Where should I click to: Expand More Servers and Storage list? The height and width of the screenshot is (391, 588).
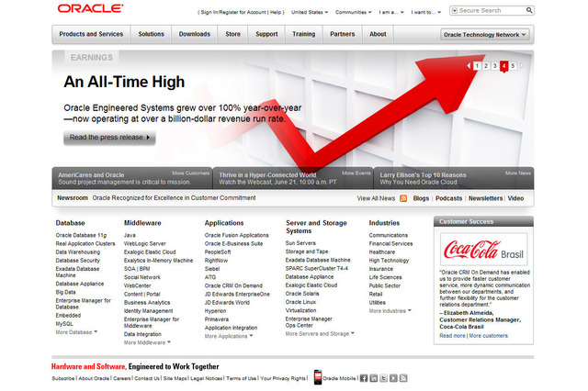(x=320, y=334)
